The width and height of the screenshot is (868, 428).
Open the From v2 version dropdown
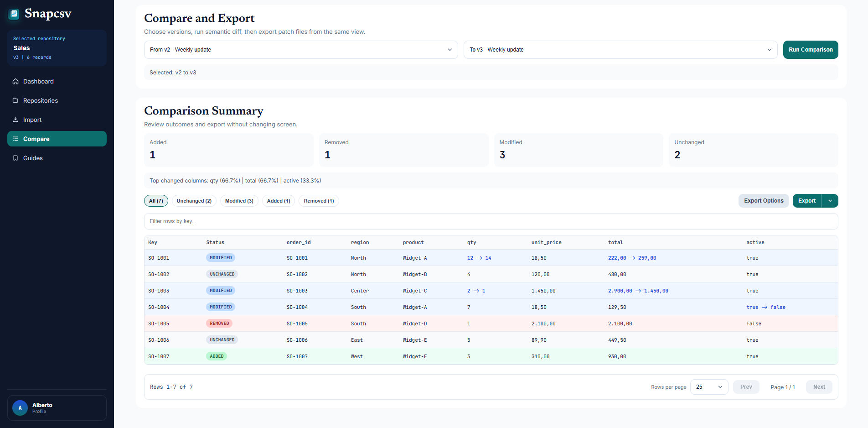[301, 50]
